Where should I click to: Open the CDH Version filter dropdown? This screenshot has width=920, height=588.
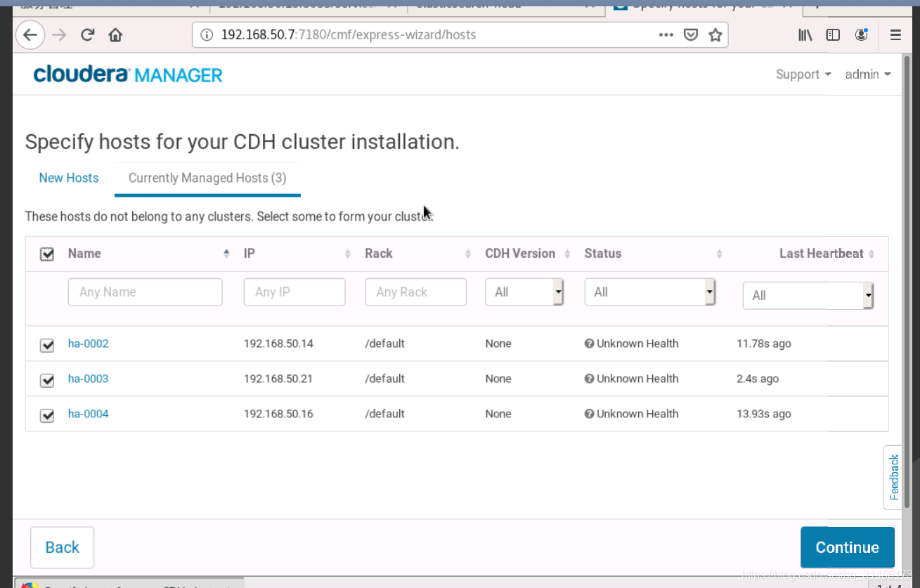pyautogui.click(x=524, y=292)
